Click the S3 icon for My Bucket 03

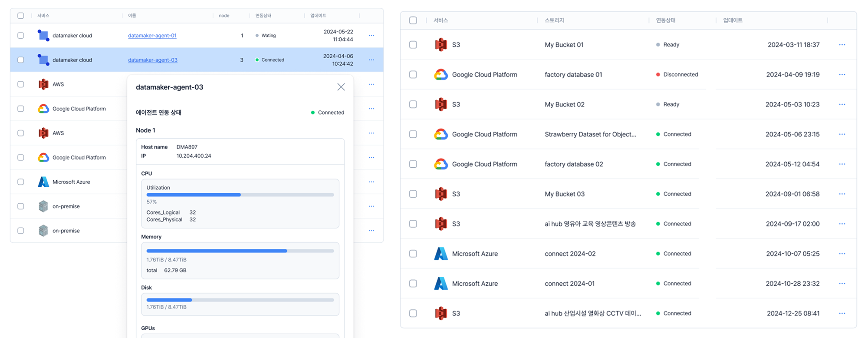coord(441,194)
